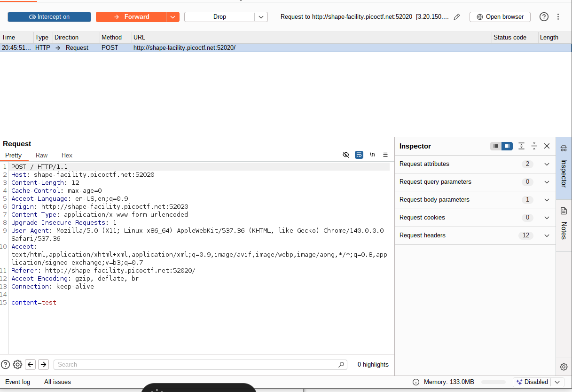The height and width of the screenshot is (392, 572).
Task: Expand Request body parameters section
Action: [475, 200]
